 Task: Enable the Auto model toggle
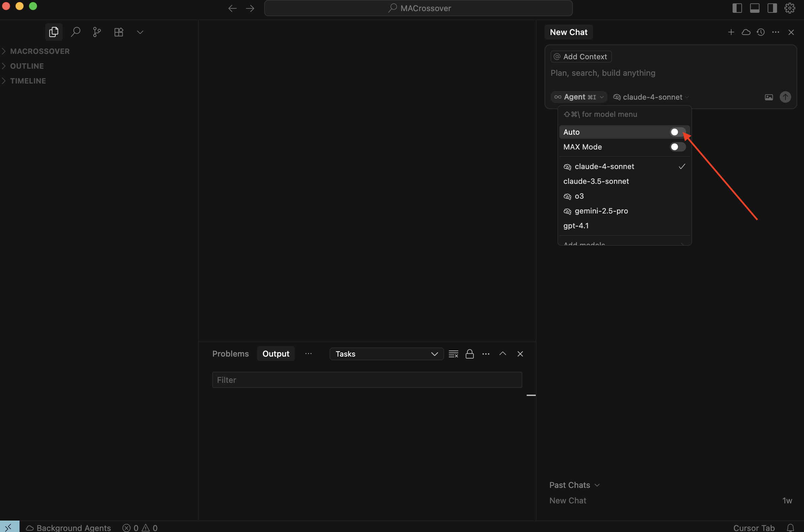(677, 132)
